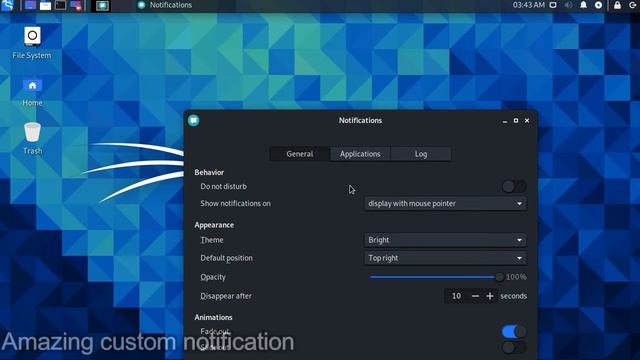Click the Show notifications on label
The height and width of the screenshot is (360, 640).
pos(235,203)
